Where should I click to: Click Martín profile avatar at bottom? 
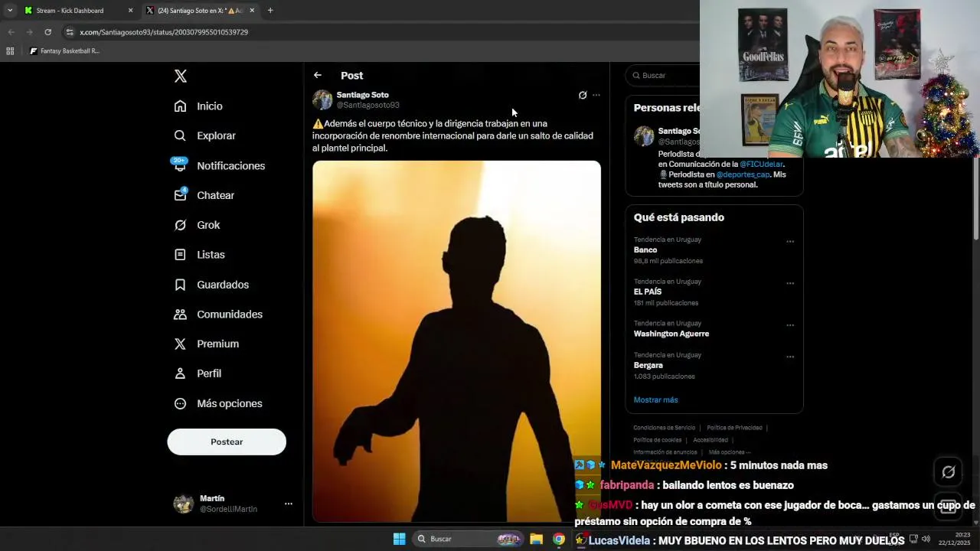pos(184,504)
